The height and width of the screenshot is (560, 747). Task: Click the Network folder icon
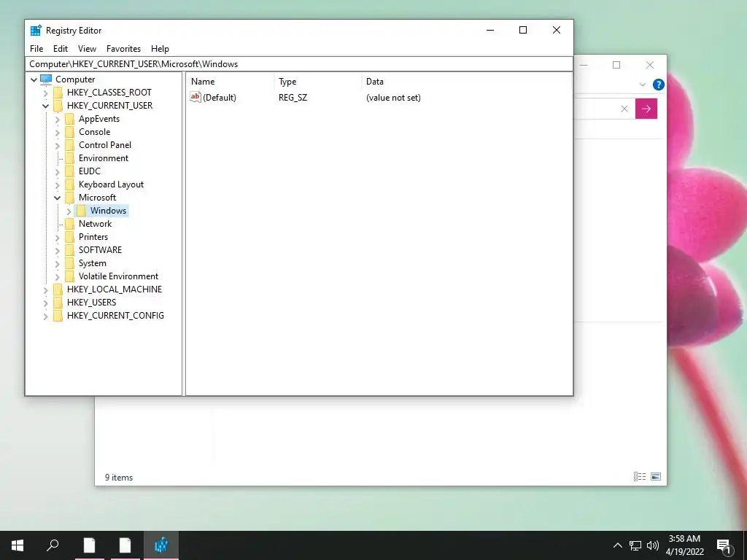69,223
